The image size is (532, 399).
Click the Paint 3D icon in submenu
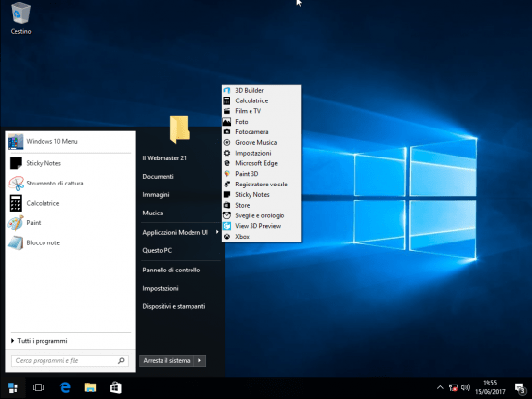[227, 174]
